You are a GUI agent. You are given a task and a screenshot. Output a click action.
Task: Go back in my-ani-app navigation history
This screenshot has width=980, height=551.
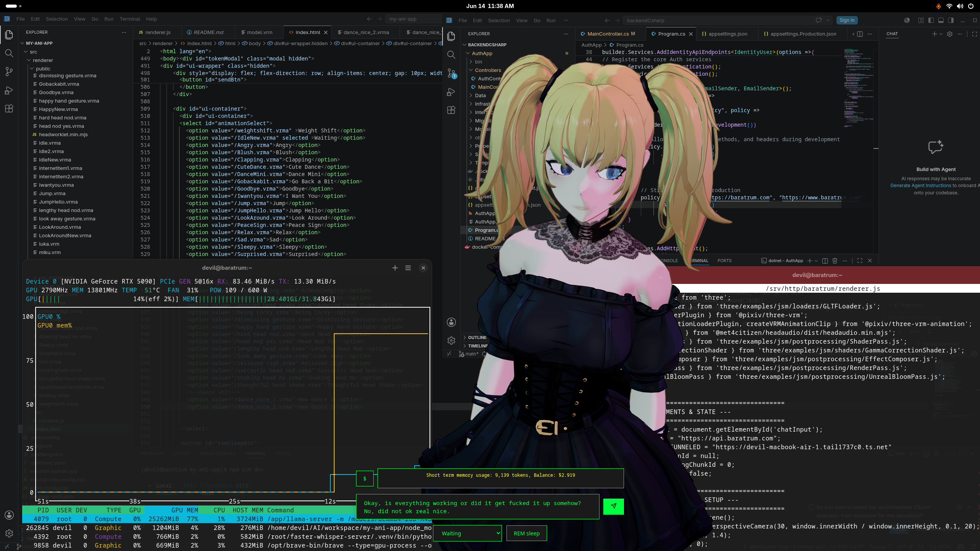coord(369,19)
